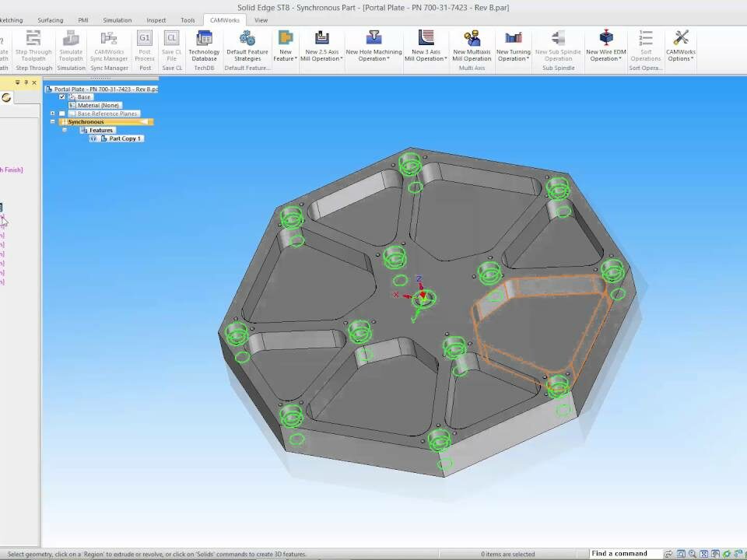Click the Find a command field
The image size is (747, 560).
(x=622, y=554)
